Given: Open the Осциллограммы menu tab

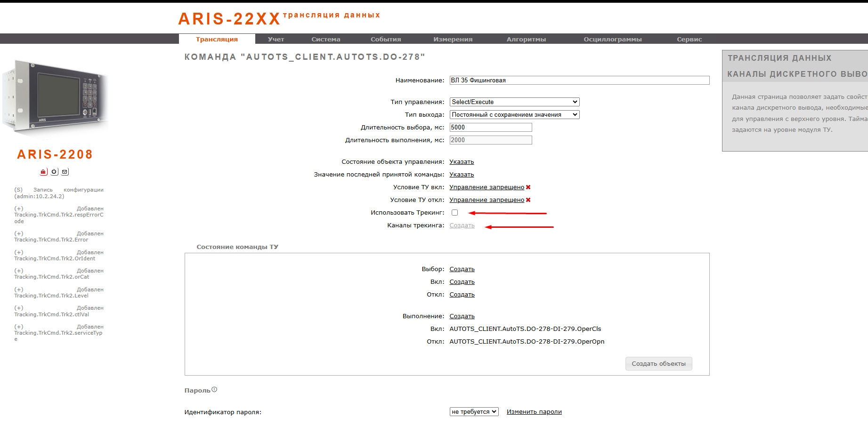Looking at the screenshot, I should coord(613,39).
